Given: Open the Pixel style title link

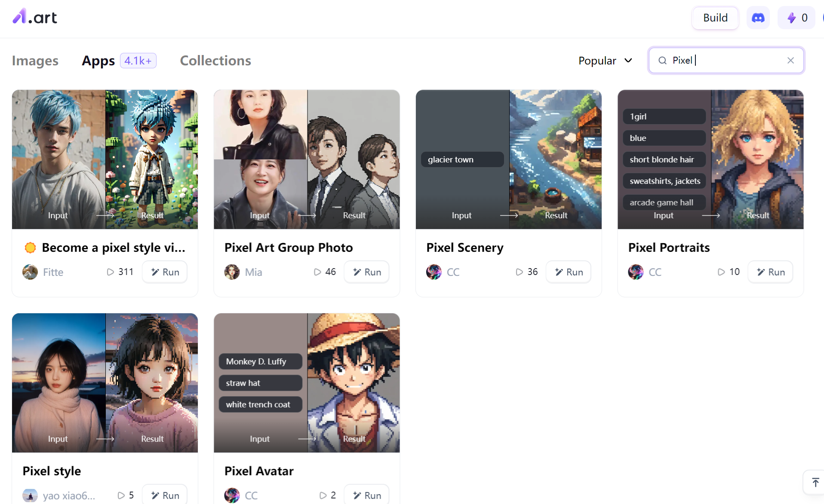Looking at the screenshot, I should 52,471.
